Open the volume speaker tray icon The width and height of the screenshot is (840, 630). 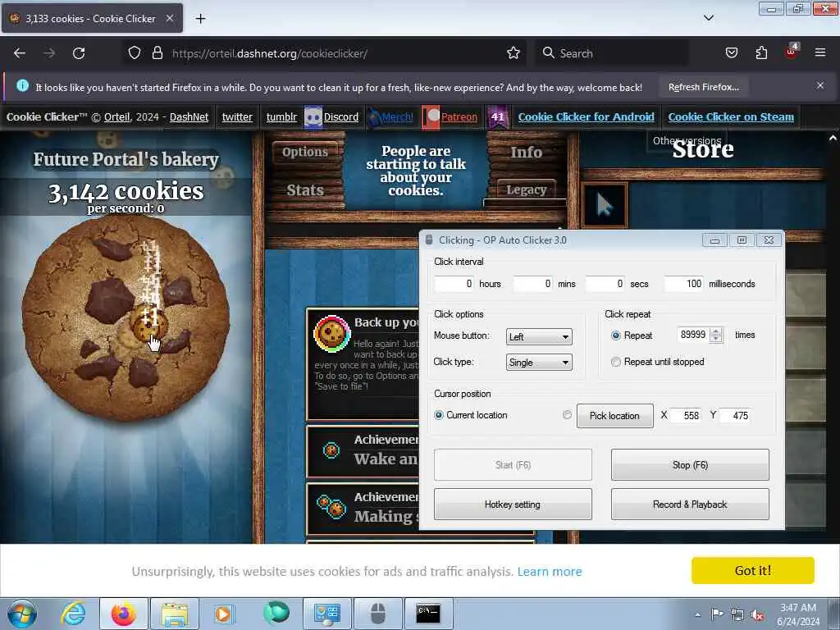[757, 615]
